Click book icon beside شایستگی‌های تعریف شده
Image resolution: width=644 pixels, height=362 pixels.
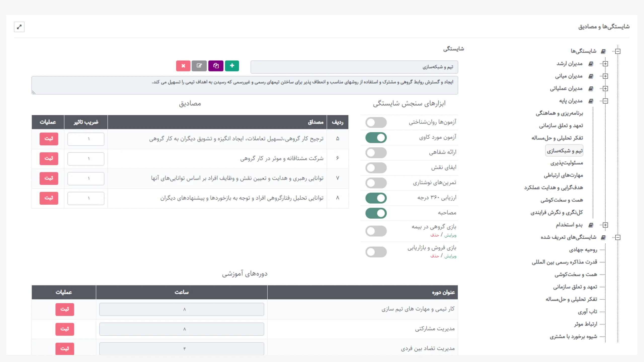click(603, 237)
